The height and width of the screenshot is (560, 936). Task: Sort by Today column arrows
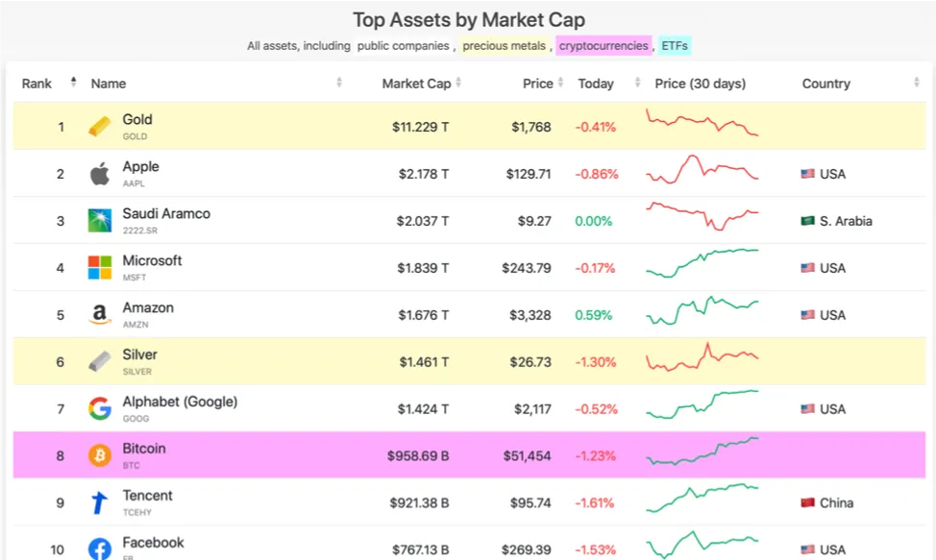(x=637, y=83)
